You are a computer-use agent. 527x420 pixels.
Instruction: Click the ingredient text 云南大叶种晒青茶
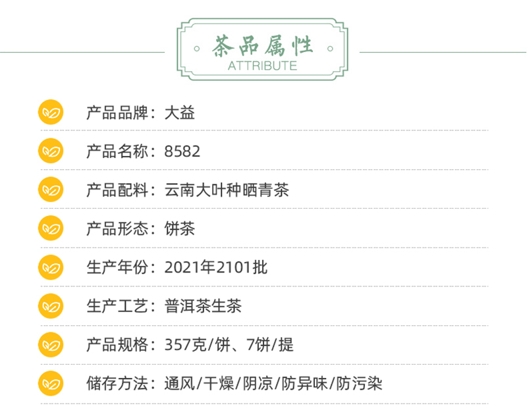[x=227, y=190]
